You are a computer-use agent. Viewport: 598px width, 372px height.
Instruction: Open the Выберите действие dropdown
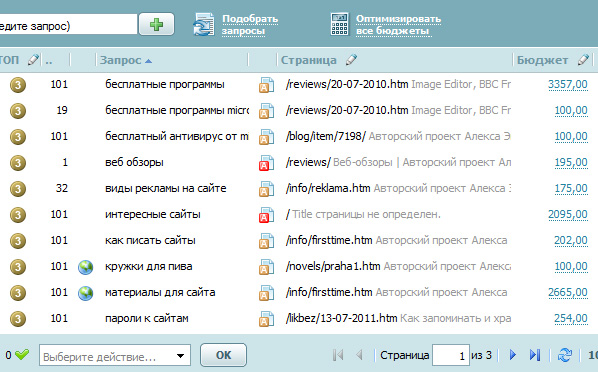(x=115, y=356)
